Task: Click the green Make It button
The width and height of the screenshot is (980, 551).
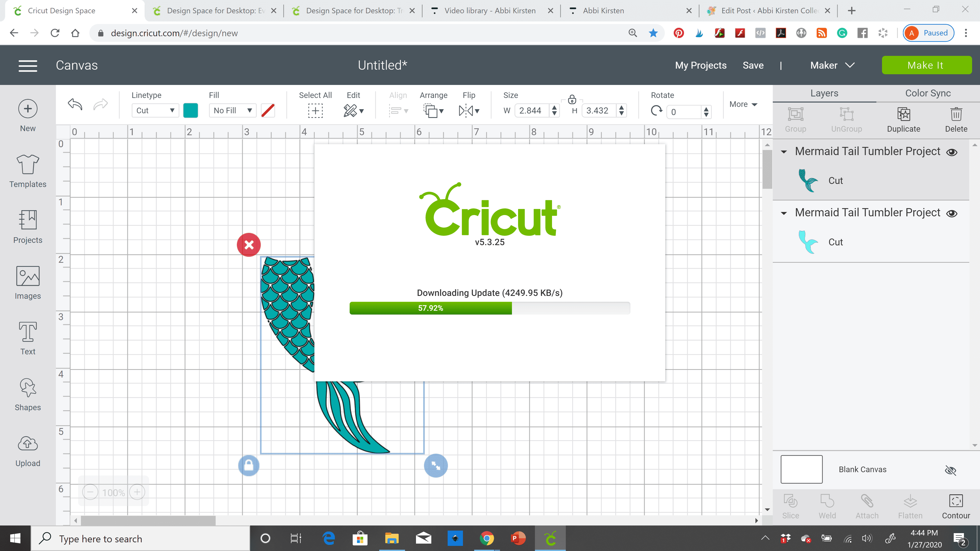Action: pyautogui.click(x=926, y=65)
